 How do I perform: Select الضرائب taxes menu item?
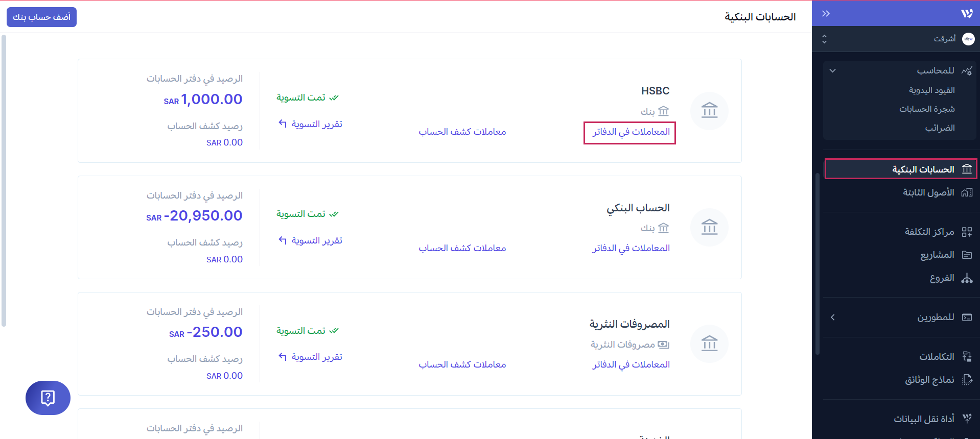(940, 128)
